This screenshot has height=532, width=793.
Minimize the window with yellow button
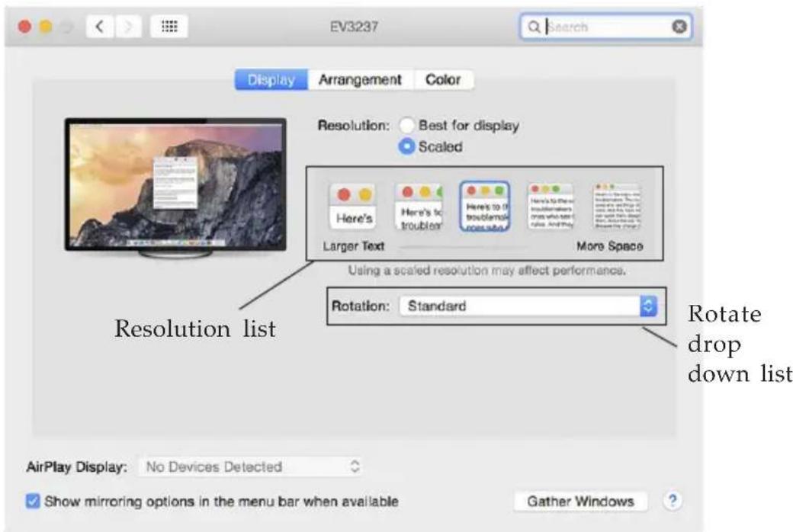(x=46, y=27)
